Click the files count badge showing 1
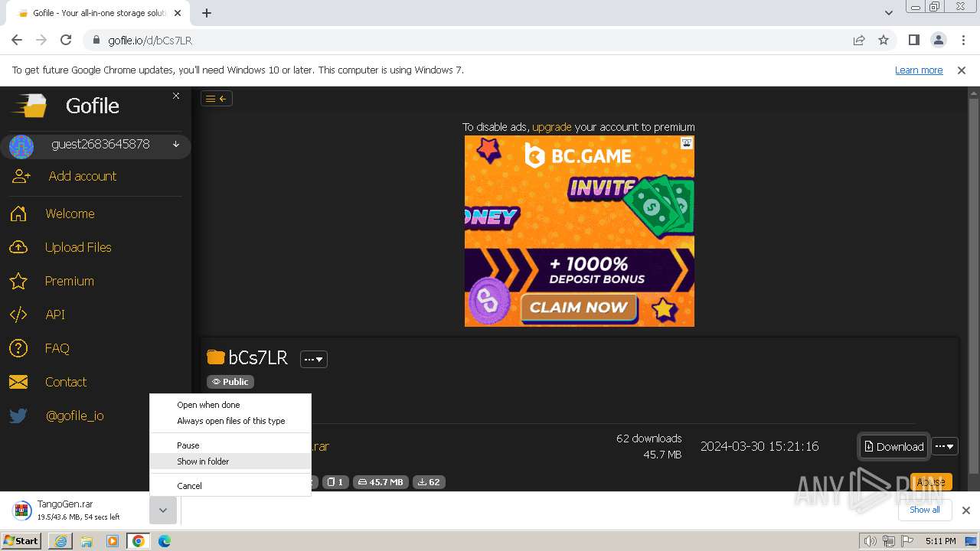 pos(335,482)
